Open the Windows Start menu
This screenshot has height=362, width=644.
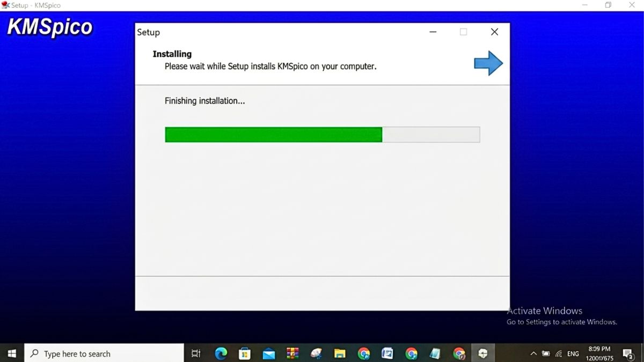(12, 353)
